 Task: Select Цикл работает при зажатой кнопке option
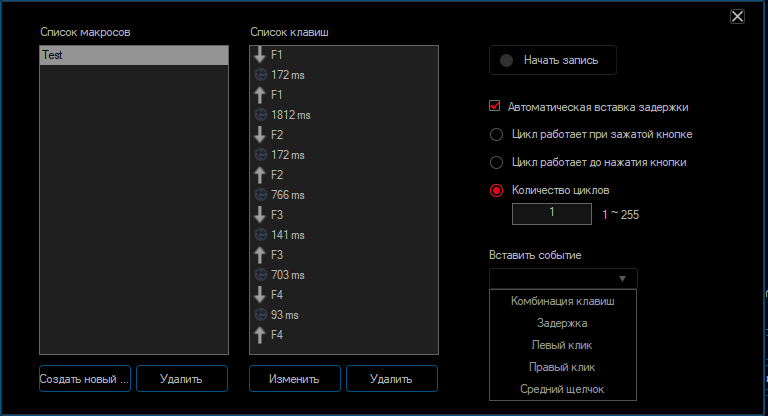point(496,134)
